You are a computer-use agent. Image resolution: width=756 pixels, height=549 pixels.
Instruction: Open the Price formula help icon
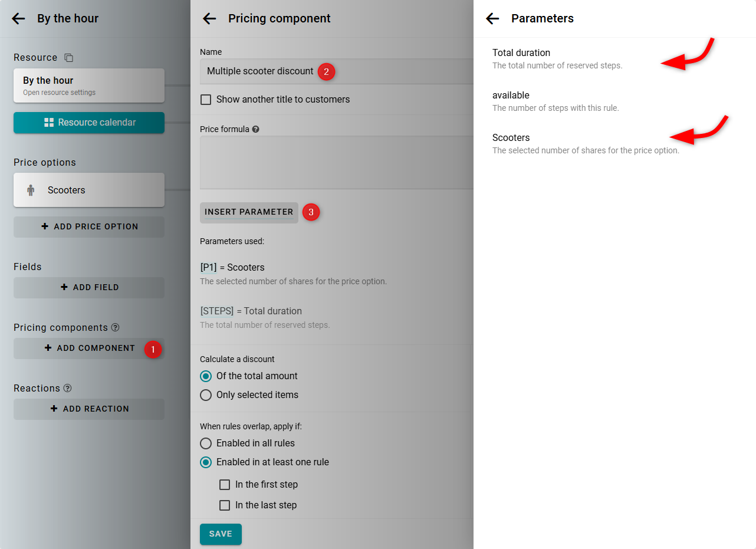pos(255,129)
